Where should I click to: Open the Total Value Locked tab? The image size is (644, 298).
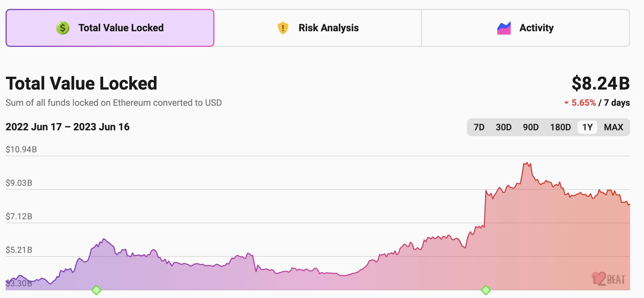(x=110, y=28)
